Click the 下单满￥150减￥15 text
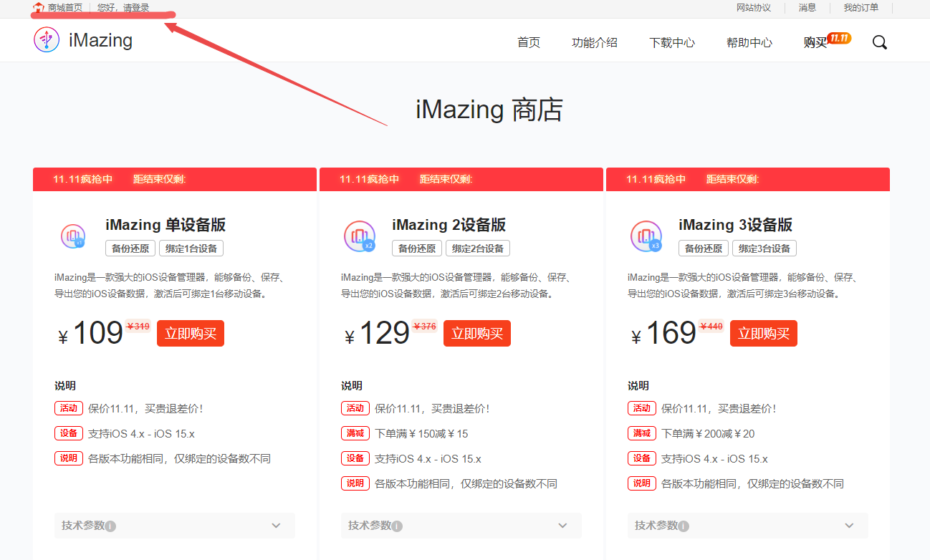 pos(421,434)
